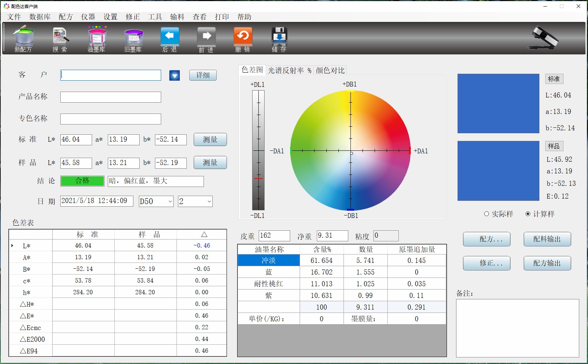
Task: Click the 产品名称 input field
Action: (110, 97)
